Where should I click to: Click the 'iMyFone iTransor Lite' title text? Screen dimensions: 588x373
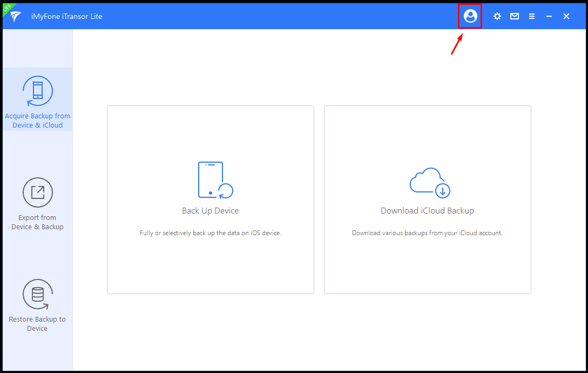coord(67,17)
